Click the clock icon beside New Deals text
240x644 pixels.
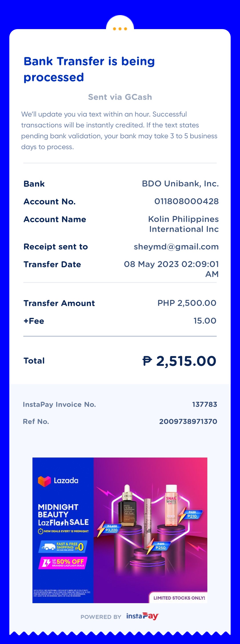click(40, 531)
